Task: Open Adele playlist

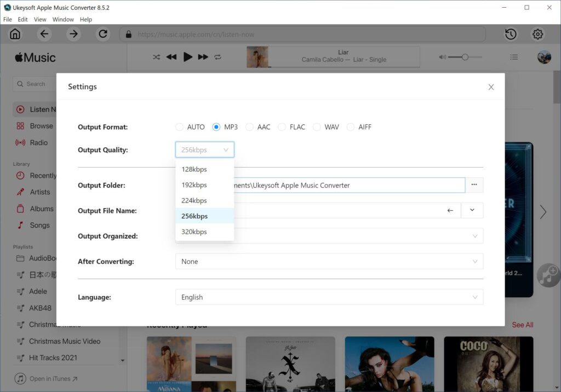Action: pyautogui.click(x=32, y=291)
